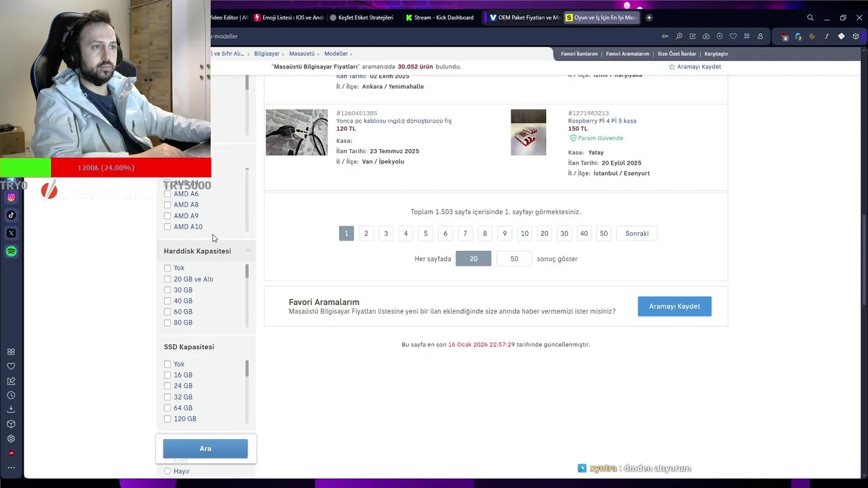The width and height of the screenshot is (868, 488).
Task: Open the profile account icon in toolbar
Action: pos(760,36)
